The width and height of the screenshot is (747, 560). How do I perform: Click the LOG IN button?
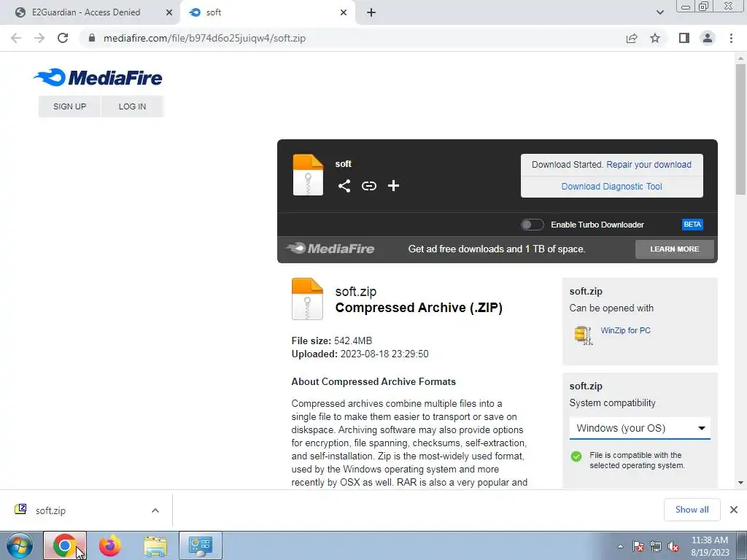point(133,106)
